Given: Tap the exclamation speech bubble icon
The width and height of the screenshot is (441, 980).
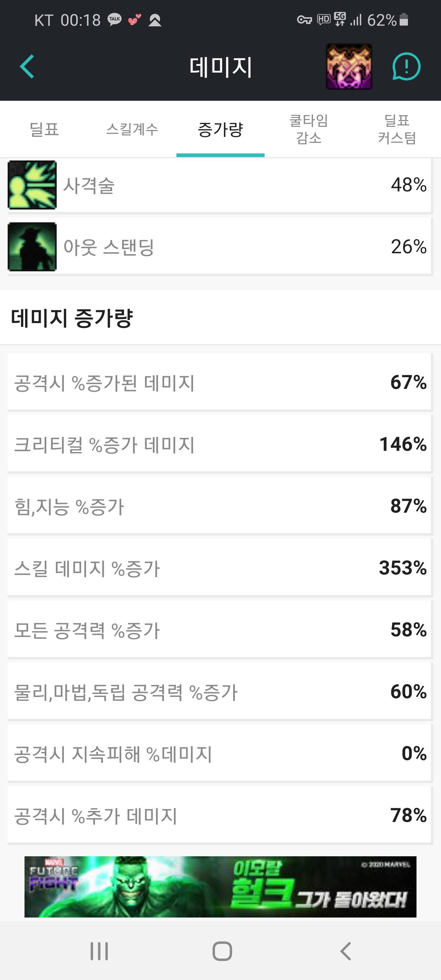Looking at the screenshot, I should click(x=406, y=66).
